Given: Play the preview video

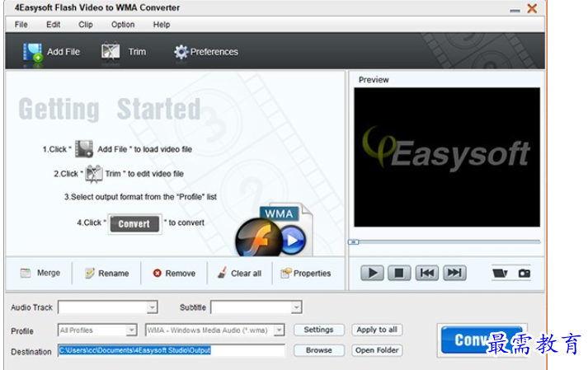Looking at the screenshot, I should pyautogui.click(x=372, y=273).
